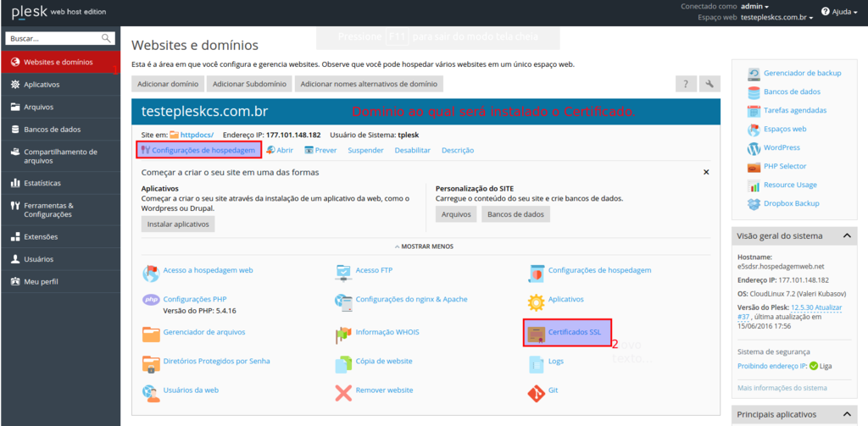
Task: Click the Informação WHOIS flags icon
Action: coord(344,335)
